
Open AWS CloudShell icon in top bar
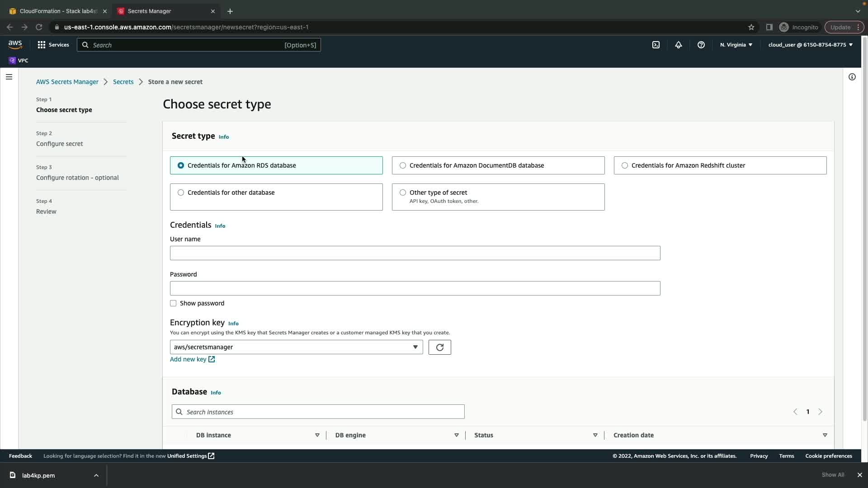click(x=656, y=45)
